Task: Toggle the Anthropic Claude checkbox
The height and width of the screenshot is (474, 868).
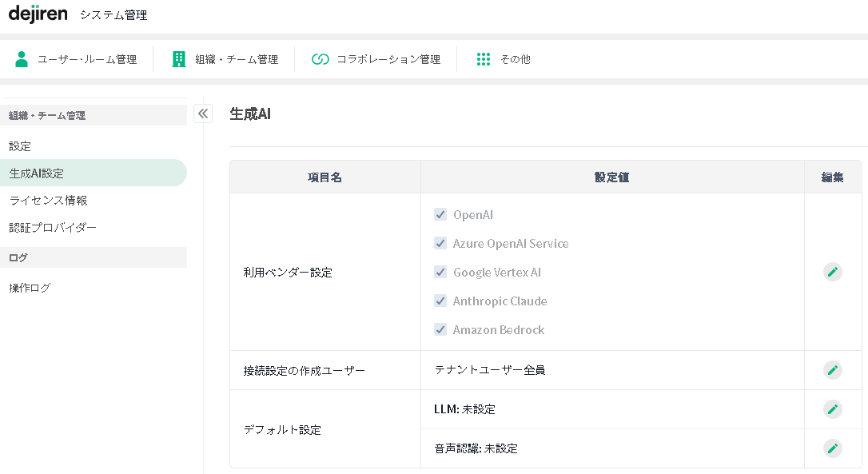Action: tap(440, 301)
